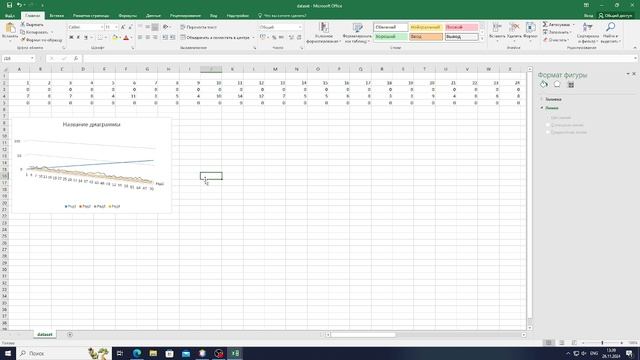
Task: Expand the Заливка section in format pane
Action: click(551, 99)
